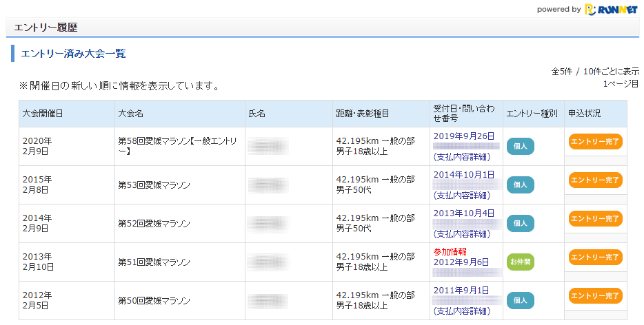Click エントリー完了 for the 第52回 marathon
This screenshot has width=644, height=325.
(x=595, y=219)
